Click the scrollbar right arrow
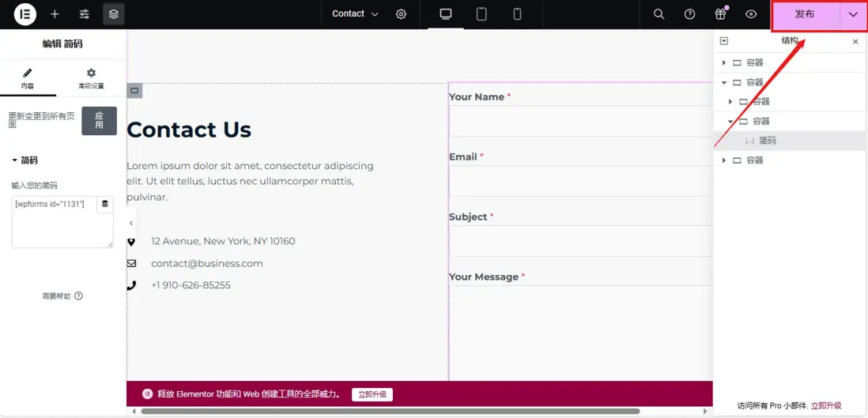The width and height of the screenshot is (868, 418). click(704, 412)
